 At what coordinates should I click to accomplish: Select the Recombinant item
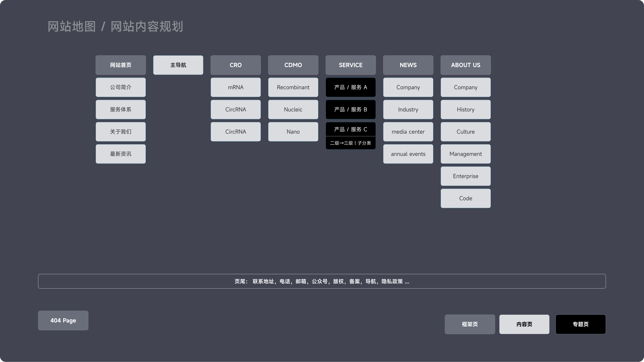click(x=293, y=87)
